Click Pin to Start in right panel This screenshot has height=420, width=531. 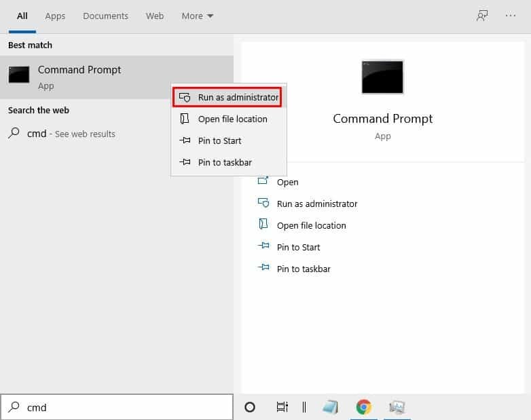click(x=298, y=247)
